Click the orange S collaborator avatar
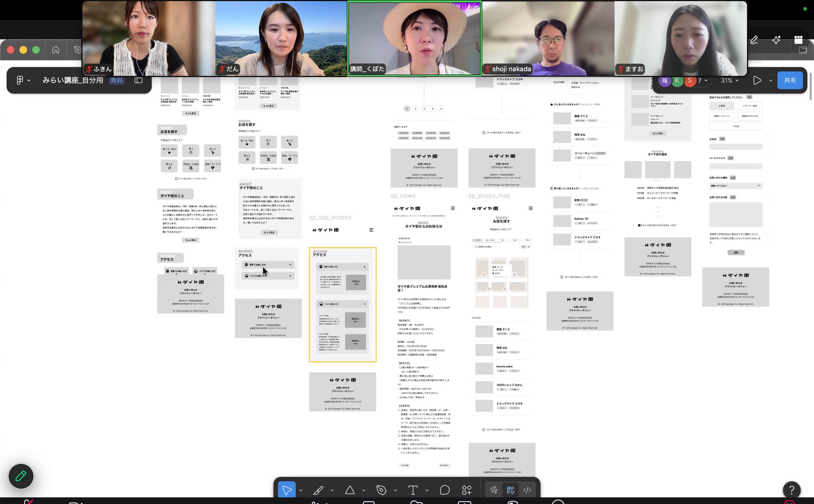 (690, 80)
